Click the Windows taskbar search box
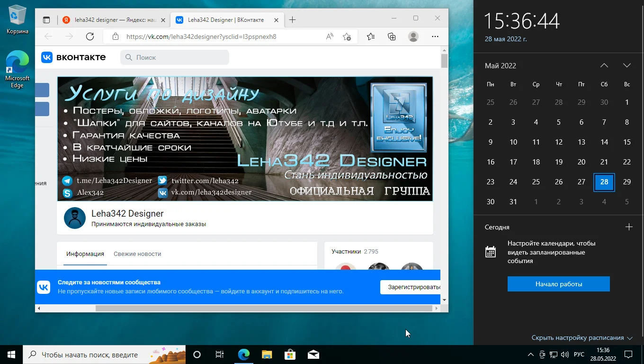 tap(104, 355)
